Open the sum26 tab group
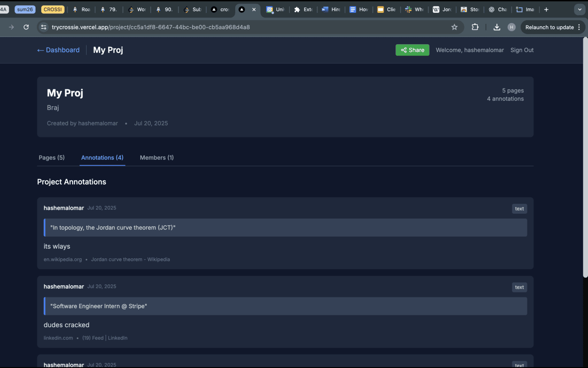The height and width of the screenshot is (368, 588). point(25,10)
